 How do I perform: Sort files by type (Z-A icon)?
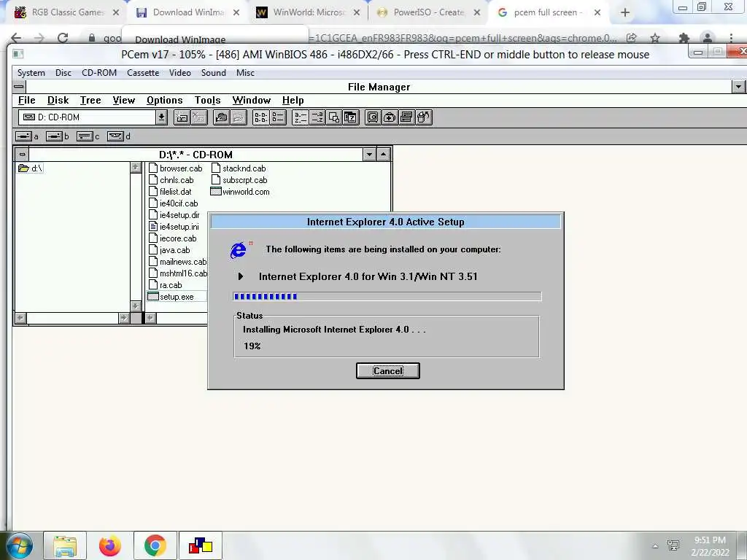point(317,117)
